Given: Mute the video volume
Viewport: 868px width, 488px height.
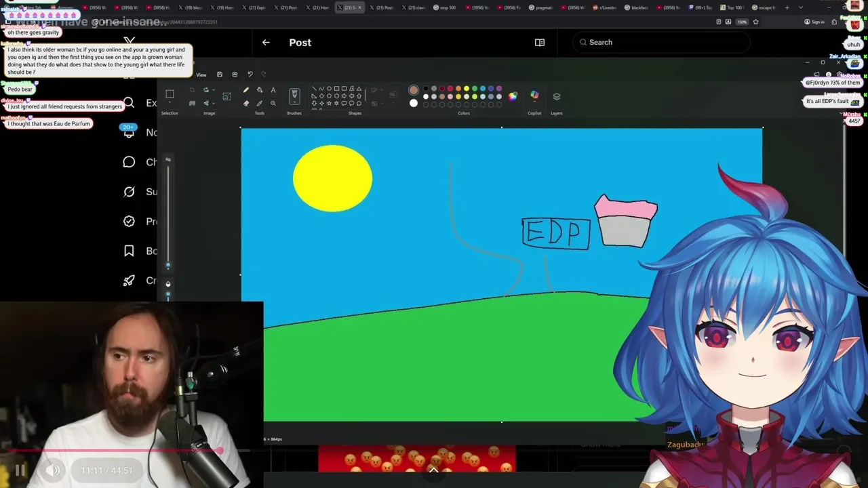Looking at the screenshot, I should [x=53, y=470].
